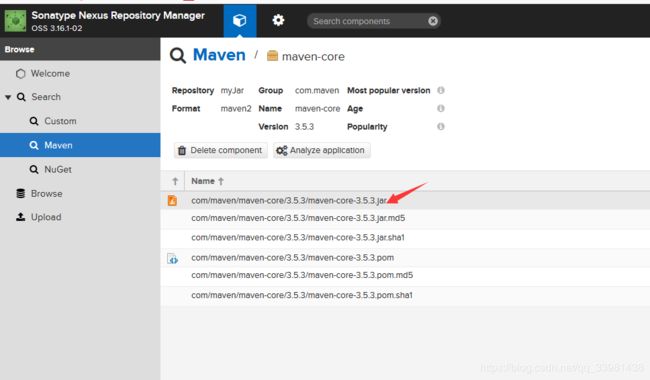Click the Nexus logo icon
This screenshot has height=380, width=650.
tap(15, 21)
